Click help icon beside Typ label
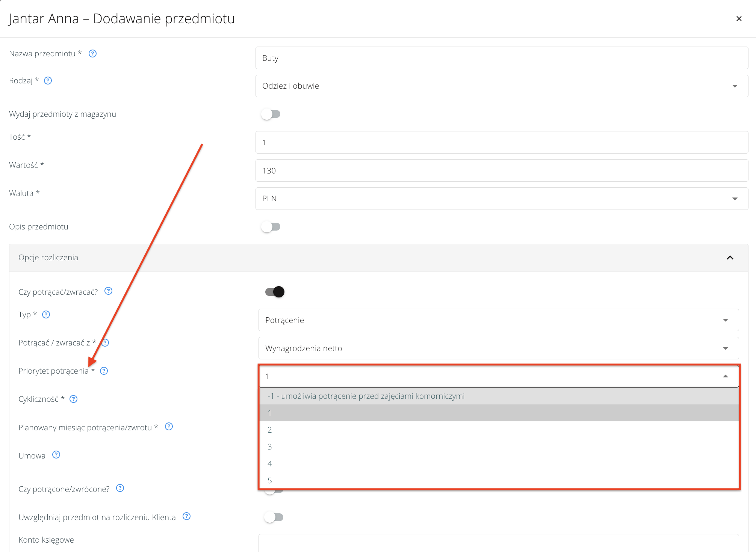Screen dimensions: 756x552 point(46,315)
